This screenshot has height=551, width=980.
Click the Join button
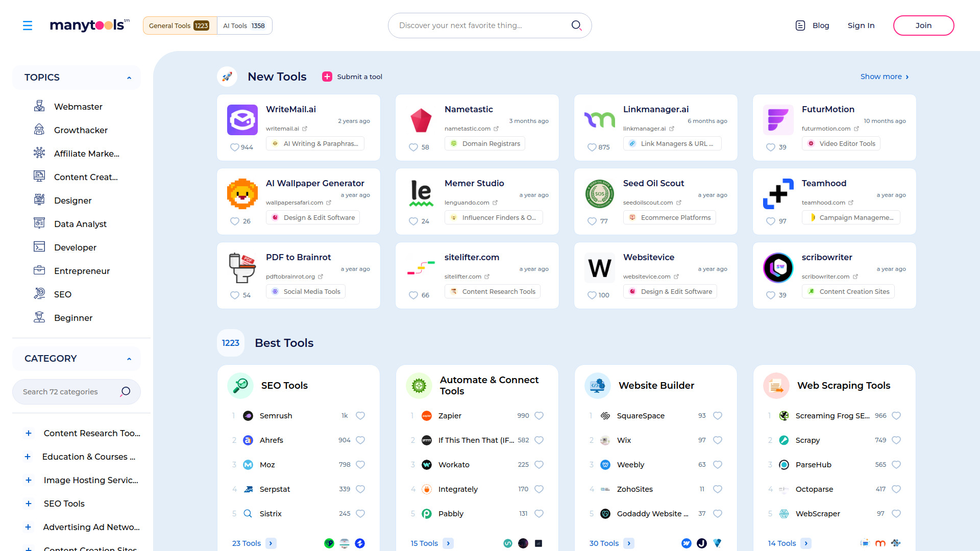pyautogui.click(x=923, y=25)
